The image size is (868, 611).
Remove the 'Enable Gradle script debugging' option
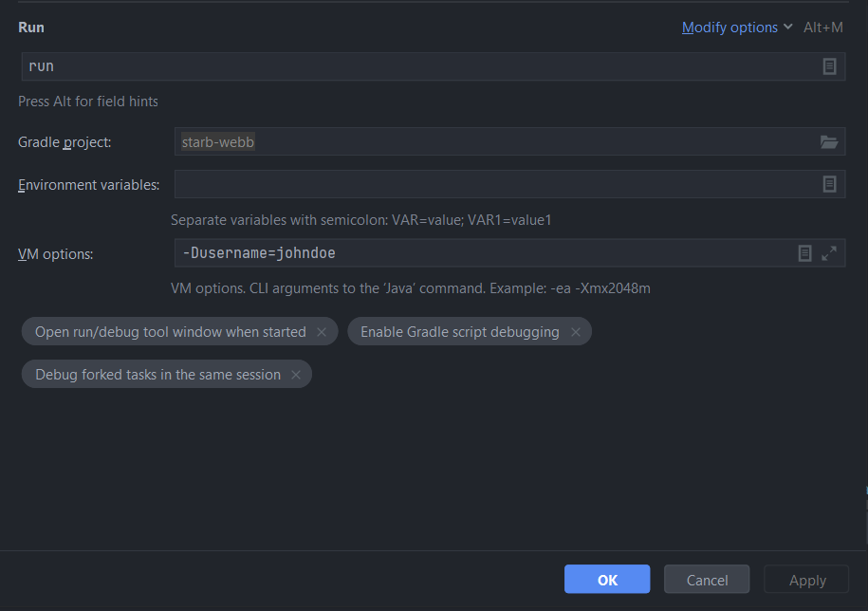(576, 332)
